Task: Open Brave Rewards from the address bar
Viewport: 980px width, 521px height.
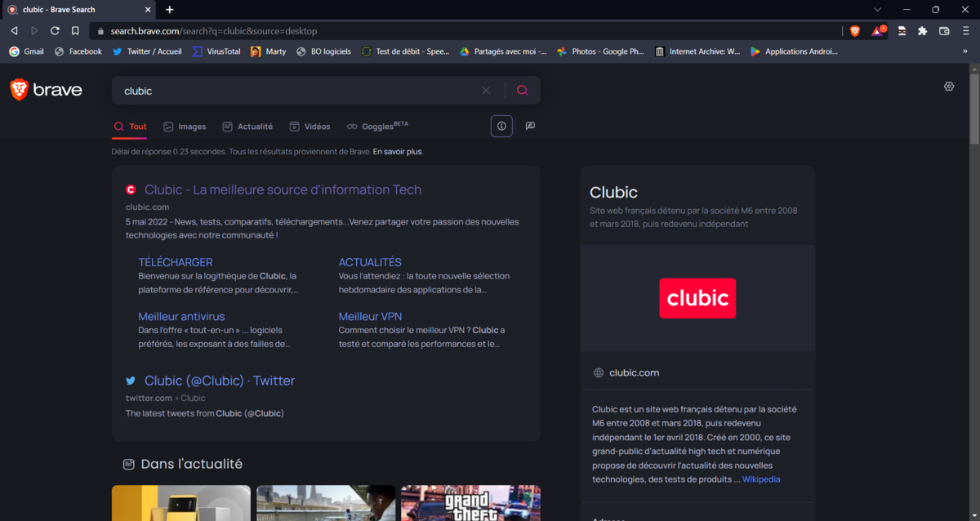Action: click(x=877, y=31)
